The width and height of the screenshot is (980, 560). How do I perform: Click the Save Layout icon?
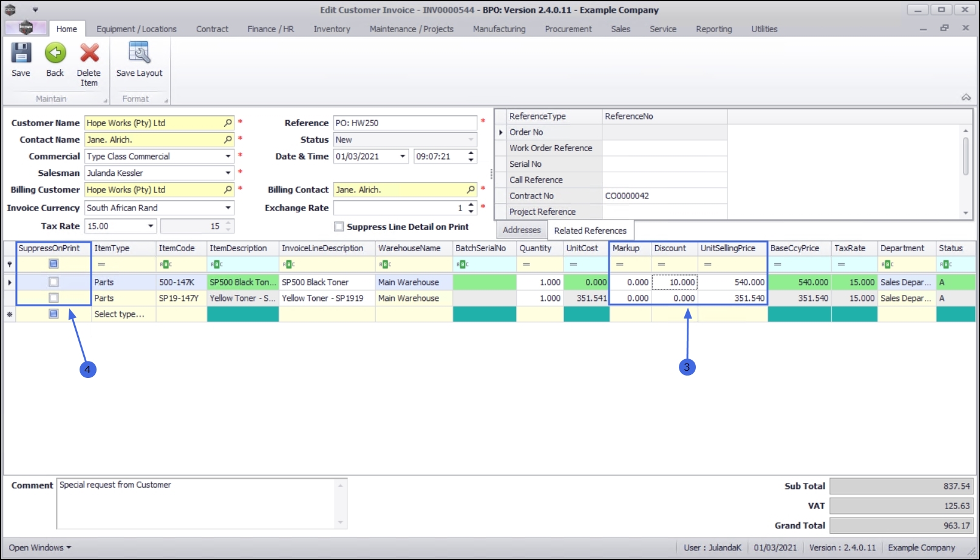coord(139,53)
